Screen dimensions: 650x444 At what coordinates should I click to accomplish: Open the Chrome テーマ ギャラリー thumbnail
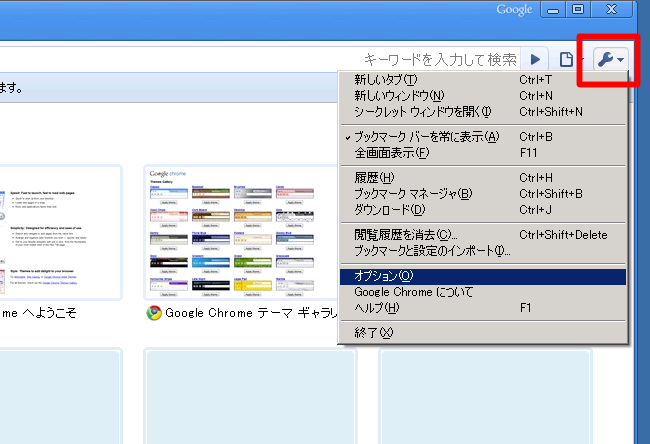(237, 232)
